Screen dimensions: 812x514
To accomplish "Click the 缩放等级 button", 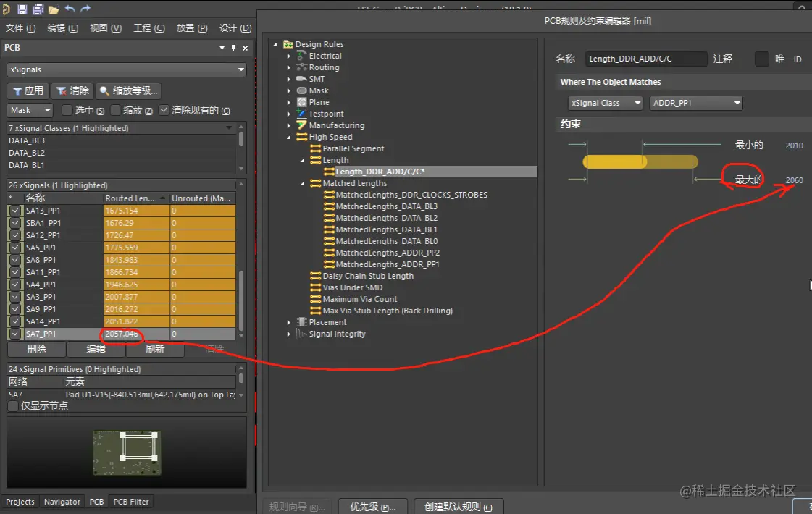I will [128, 90].
